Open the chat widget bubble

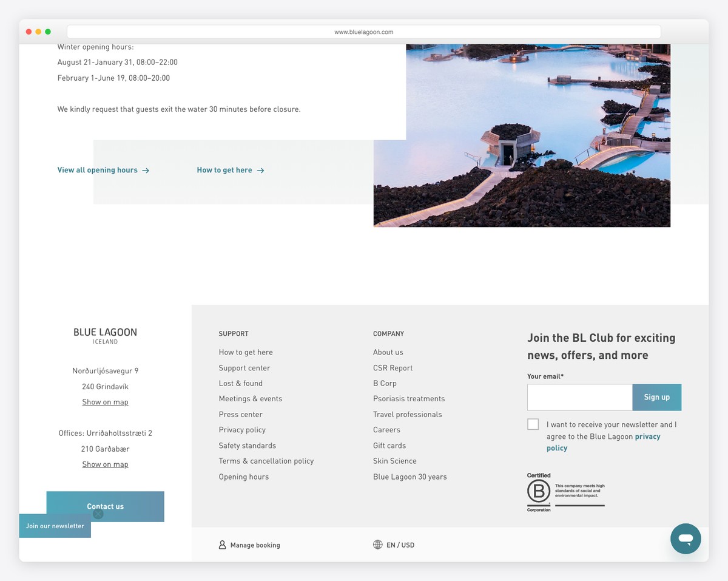pyautogui.click(x=686, y=538)
